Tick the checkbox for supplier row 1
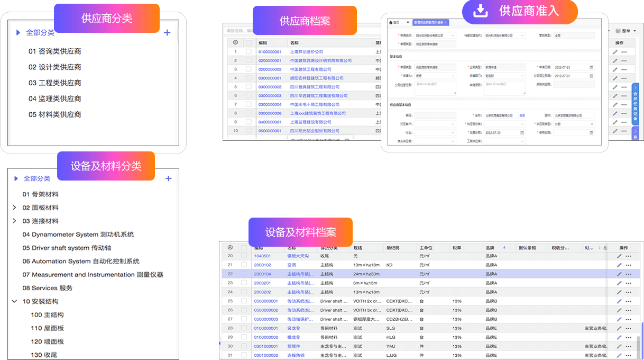 pos(249,51)
